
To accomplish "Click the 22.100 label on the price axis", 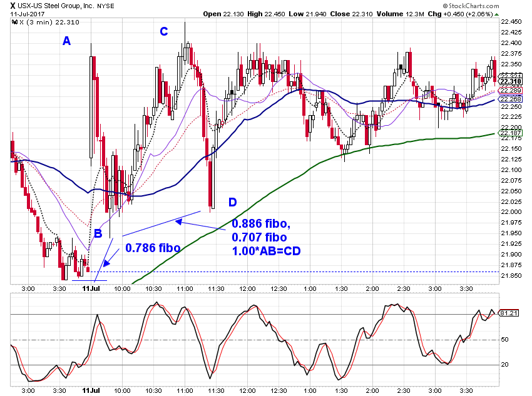I will 511,170.
